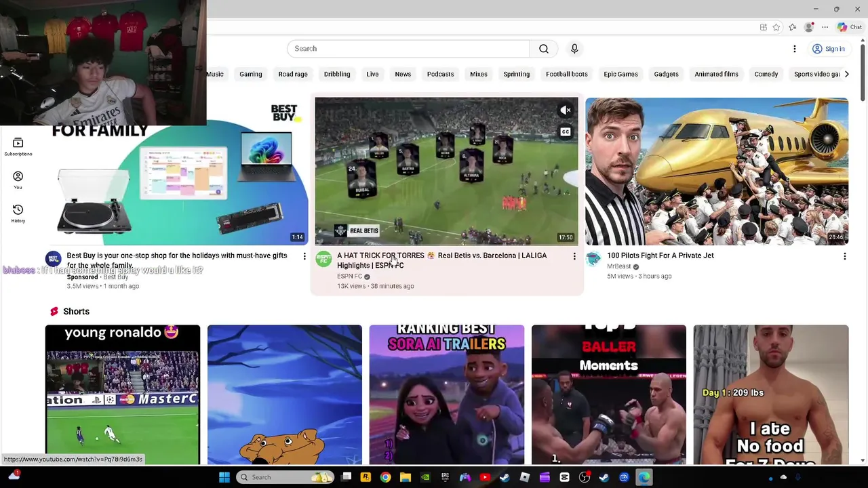Select the Gadgets chip

666,74
